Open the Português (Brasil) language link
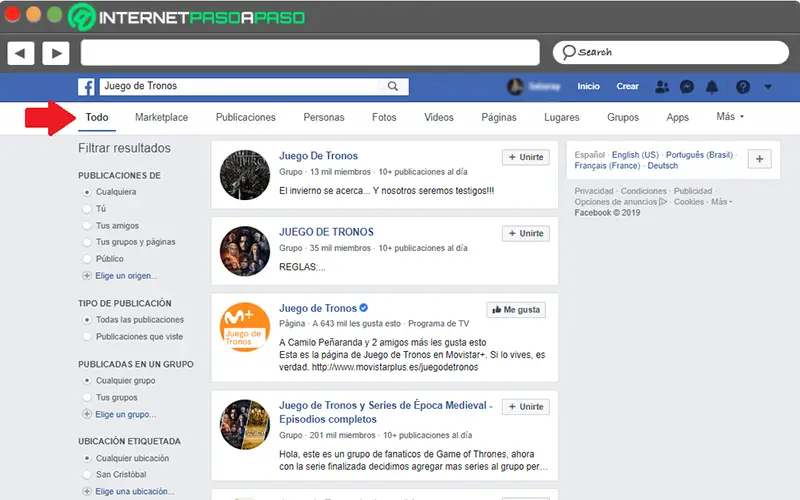Screen dimensions: 800x500 (x=699, y=155)
